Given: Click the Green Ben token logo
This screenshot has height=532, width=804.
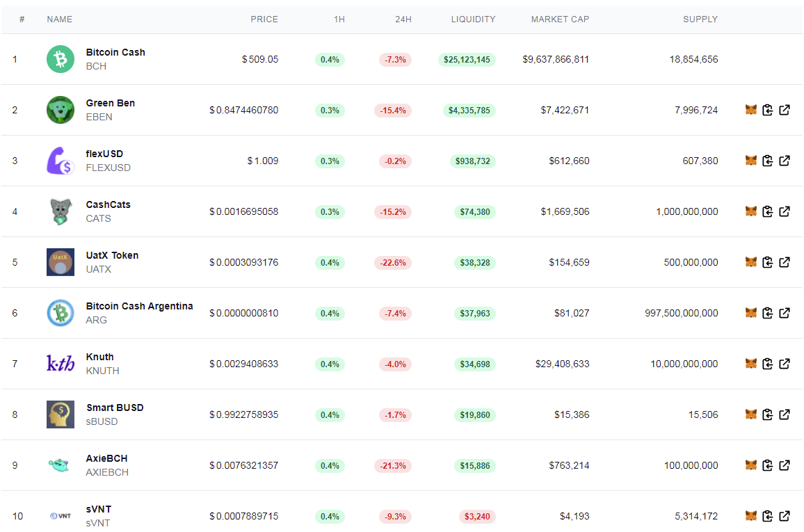Looking at the screenshot, I should pos(61,110).
